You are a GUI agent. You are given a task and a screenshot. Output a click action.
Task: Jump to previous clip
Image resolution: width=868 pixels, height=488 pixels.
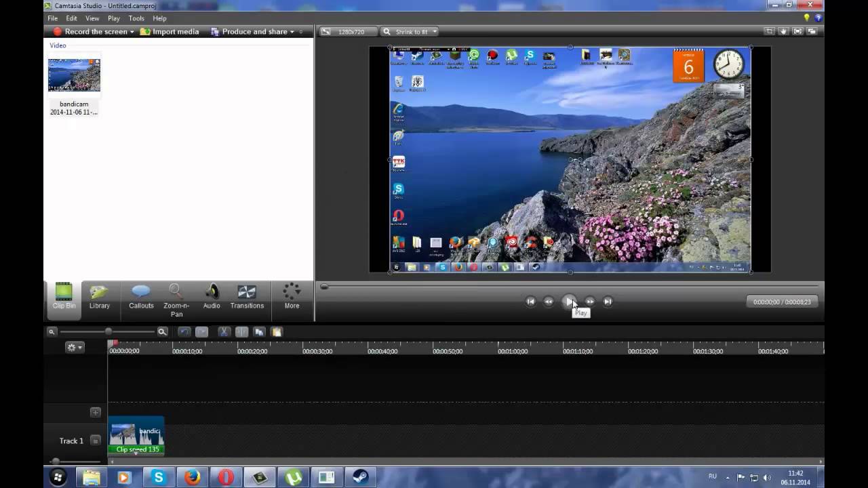click(x=531, y=302)
